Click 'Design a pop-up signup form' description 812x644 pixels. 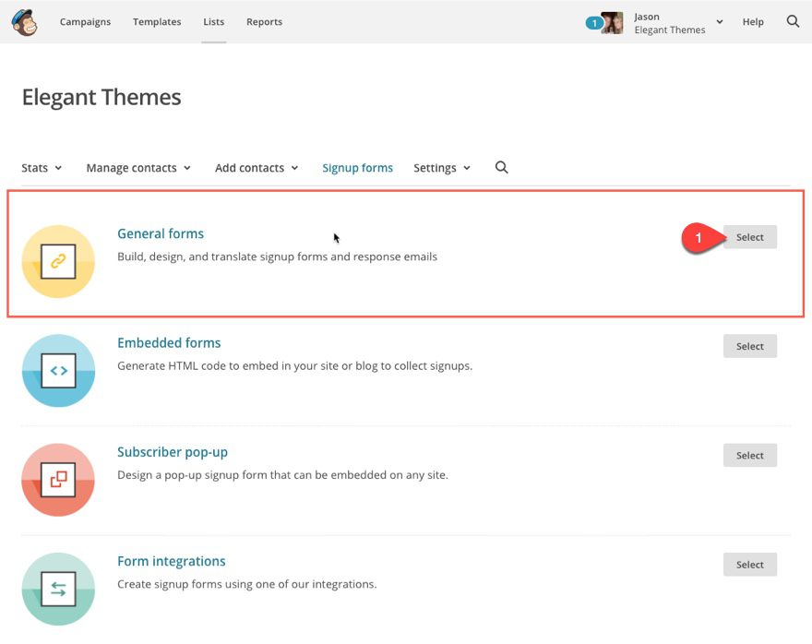282,475
